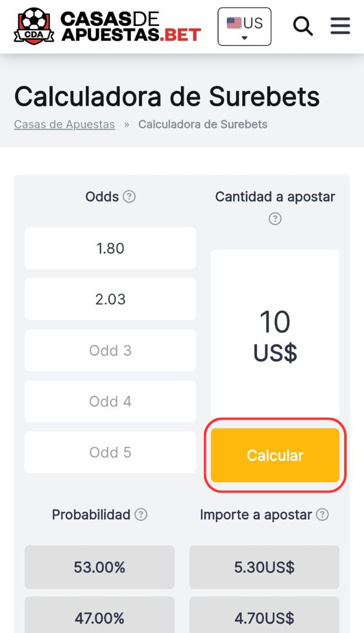Focus the Odd 3 input field

[x=110, y=350]
